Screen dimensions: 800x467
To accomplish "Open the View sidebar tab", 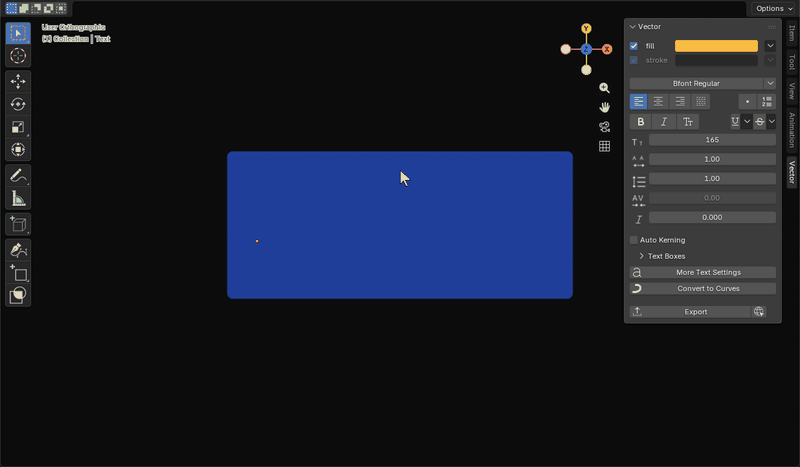I will (x=791, y=91).
